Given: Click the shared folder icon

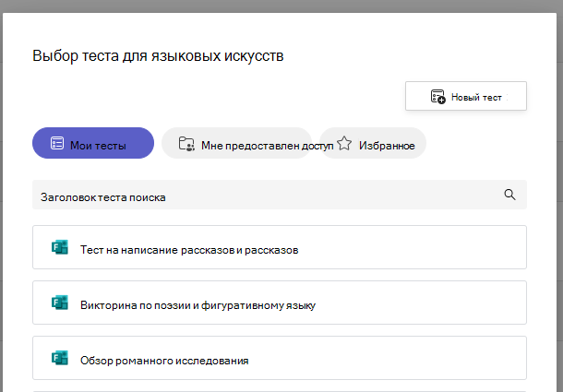Looking at the screenshot, I should (186, 144).
